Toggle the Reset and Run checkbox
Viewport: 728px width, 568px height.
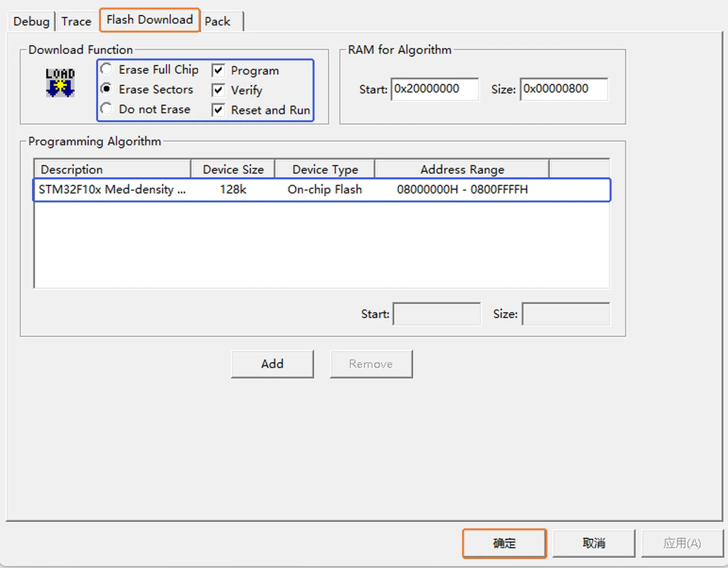pyautogui.click(x=218, y=110)
